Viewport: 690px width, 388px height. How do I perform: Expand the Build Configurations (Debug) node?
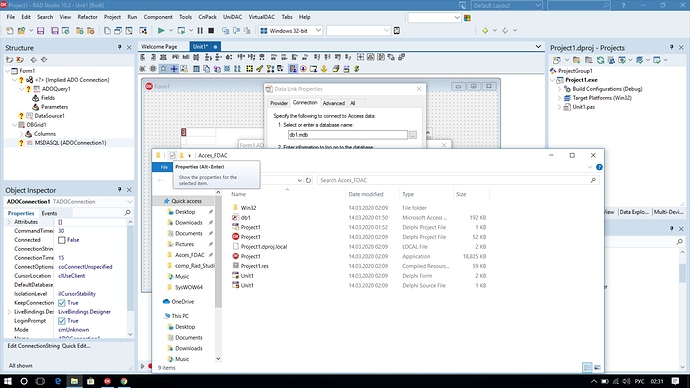pyautogui.click(x=560, y=89)
